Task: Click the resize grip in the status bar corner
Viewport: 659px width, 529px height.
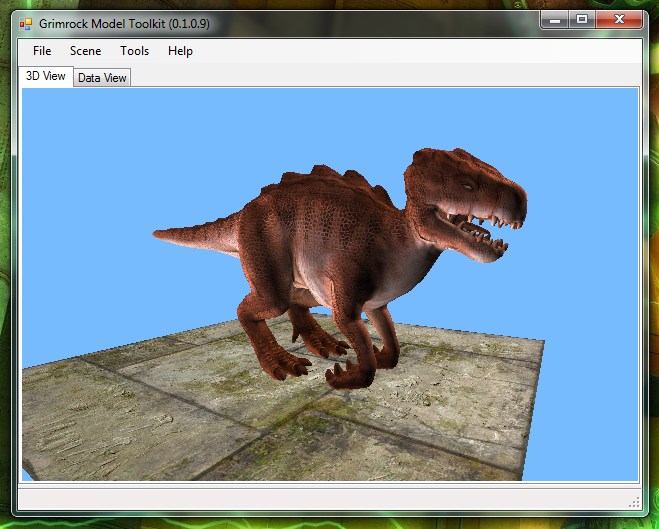Action: coord(632,500)
